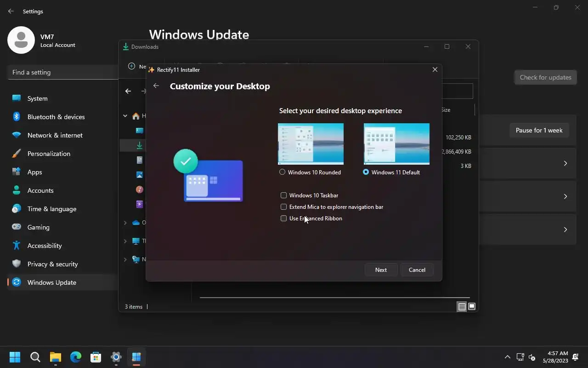Click Pause for 1 week button
Screen dimensions: 588x368
click(x=539, y=130)
